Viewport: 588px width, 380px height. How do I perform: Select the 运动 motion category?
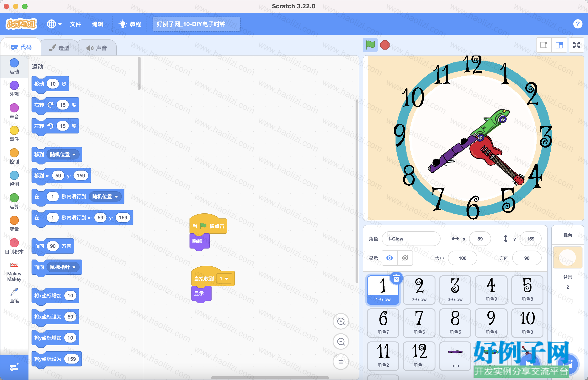click(x=14, y=66)
